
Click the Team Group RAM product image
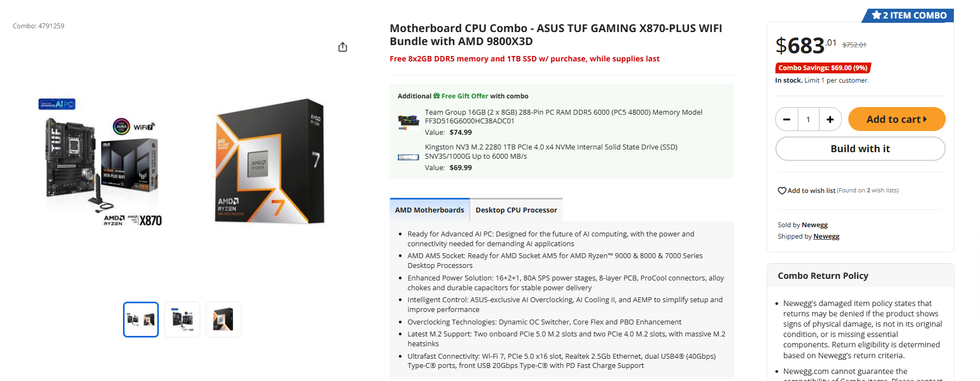pos(407,121)
